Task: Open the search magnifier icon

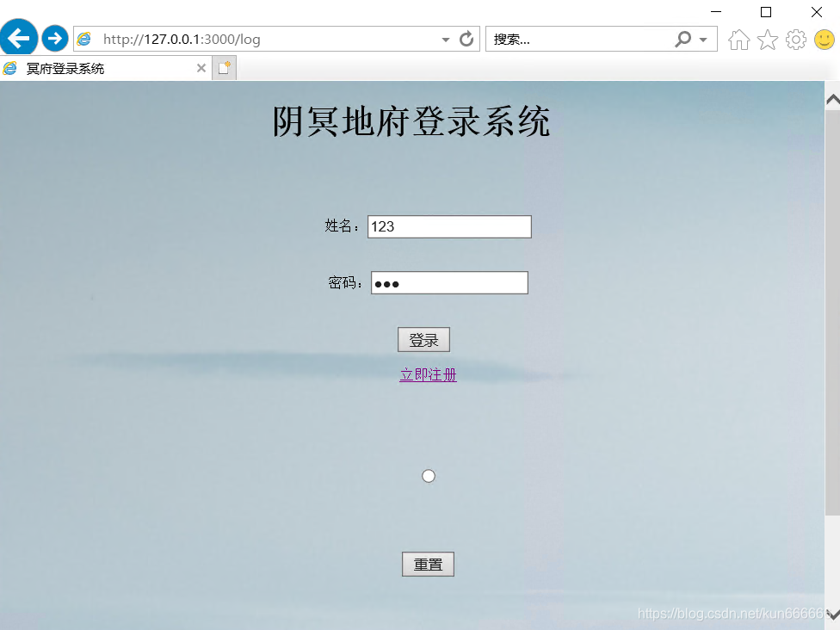Action: pyautogui.click(x=682, y=39)
